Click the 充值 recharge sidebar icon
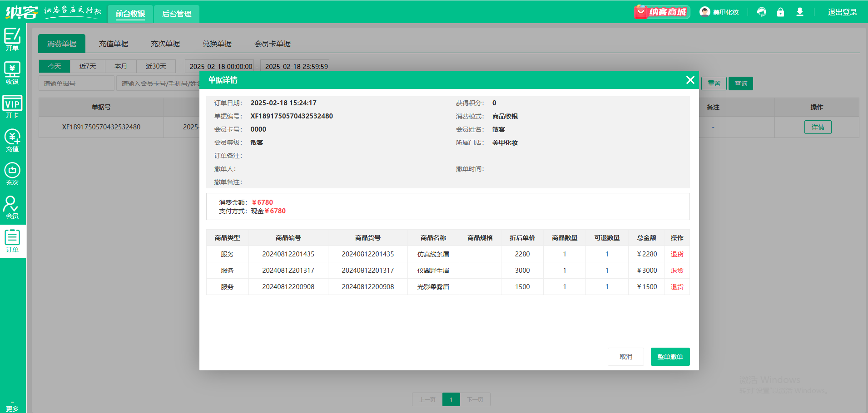Screen dimensions: 868x413 coord(12,140)
